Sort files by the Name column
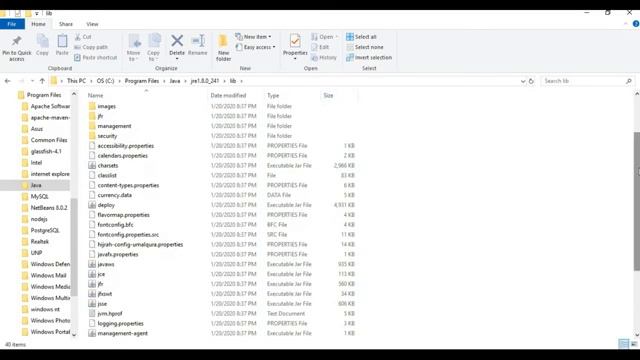Image resolution: width=640 pixels, height=360 pixels. pyautogui.click(x=96, y=95)
